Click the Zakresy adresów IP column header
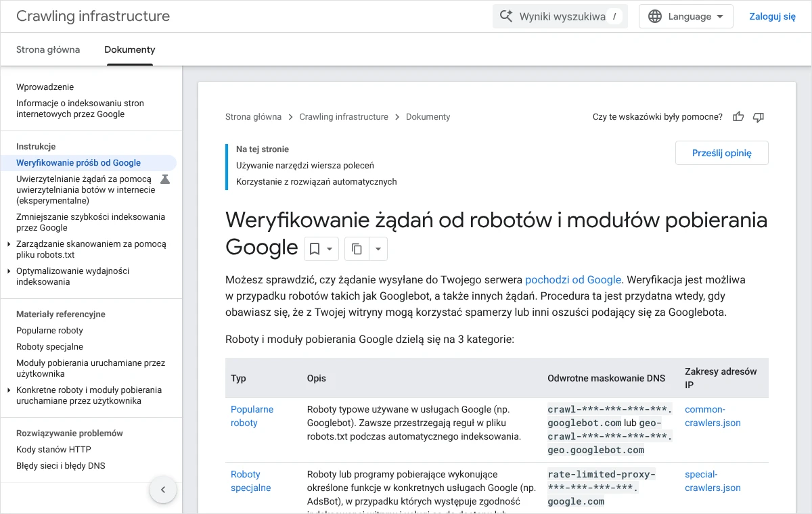Viewport: 812px width, 514px height. (x=721, y=378)
